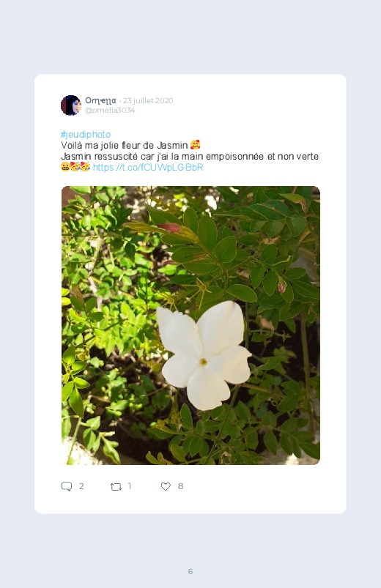Select the last emoji before t.co link

86,167
